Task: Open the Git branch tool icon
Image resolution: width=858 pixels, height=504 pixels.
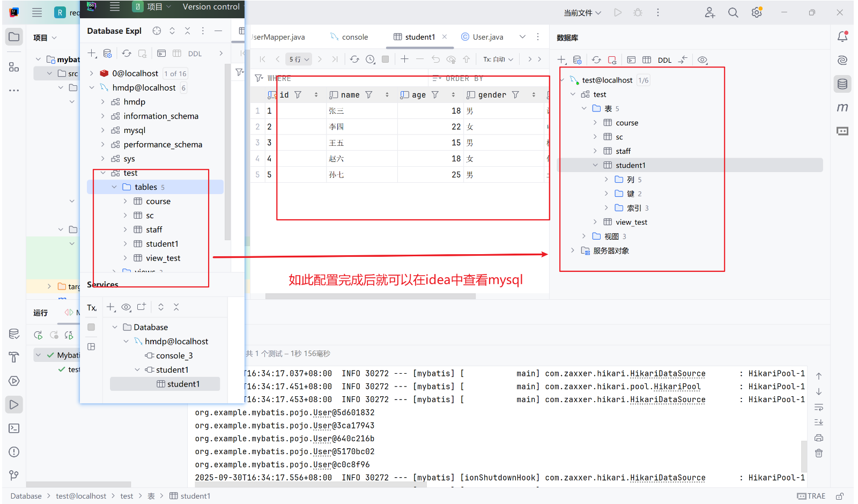Action: pos(14,476)
